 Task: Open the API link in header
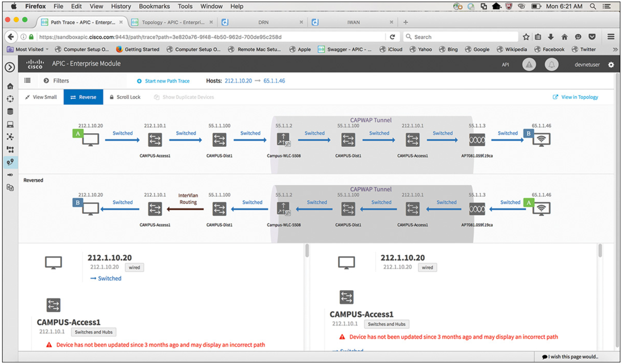pos(505,65)
